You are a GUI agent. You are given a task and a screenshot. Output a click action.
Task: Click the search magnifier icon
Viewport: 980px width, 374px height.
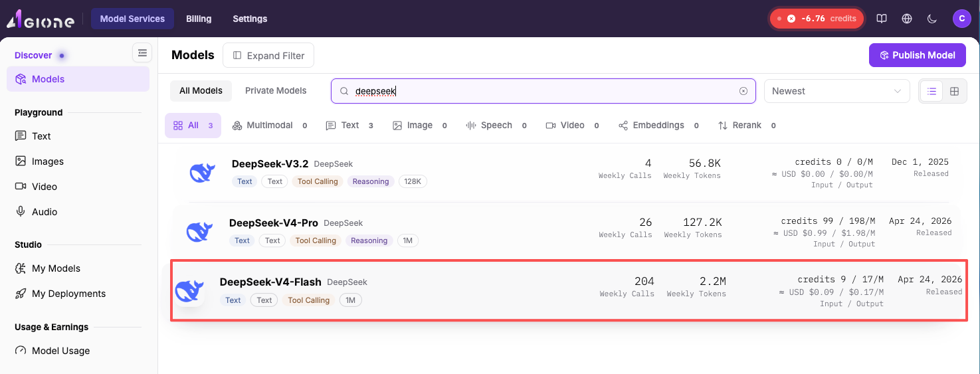[344, 91]
